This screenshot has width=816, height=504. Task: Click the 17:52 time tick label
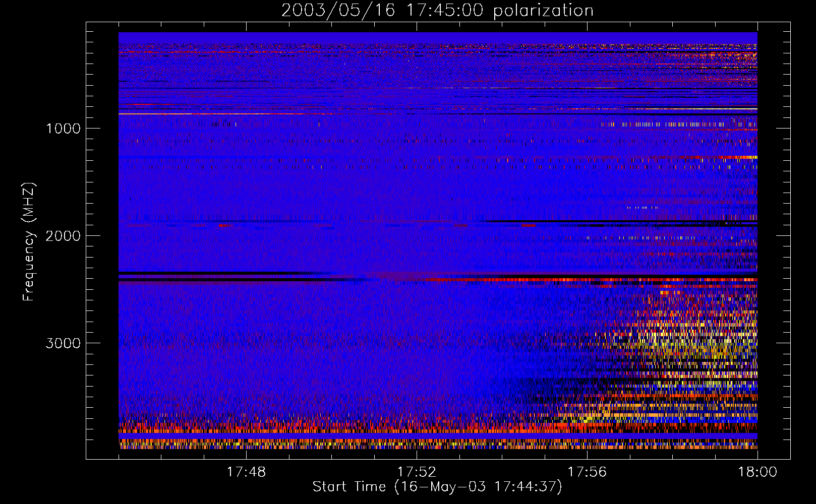[x=417, y=472]
